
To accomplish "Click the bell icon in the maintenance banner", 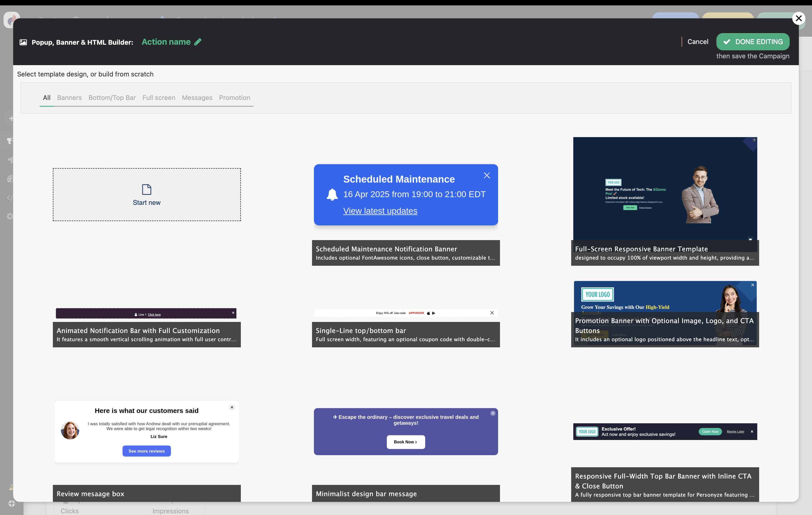I will [x=332, y=194].
